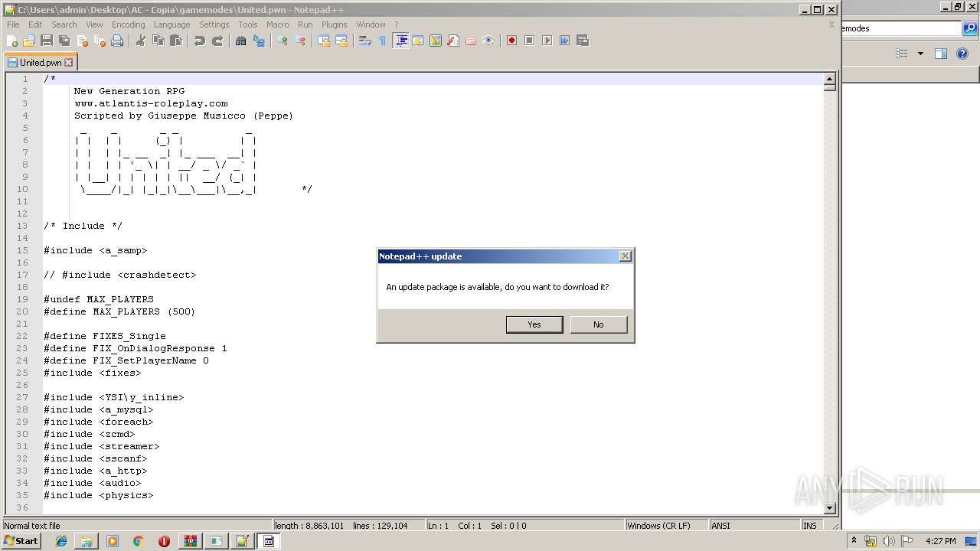Open the Encoding menu
This screenshot has height=551, width=980.
(128, 24)
